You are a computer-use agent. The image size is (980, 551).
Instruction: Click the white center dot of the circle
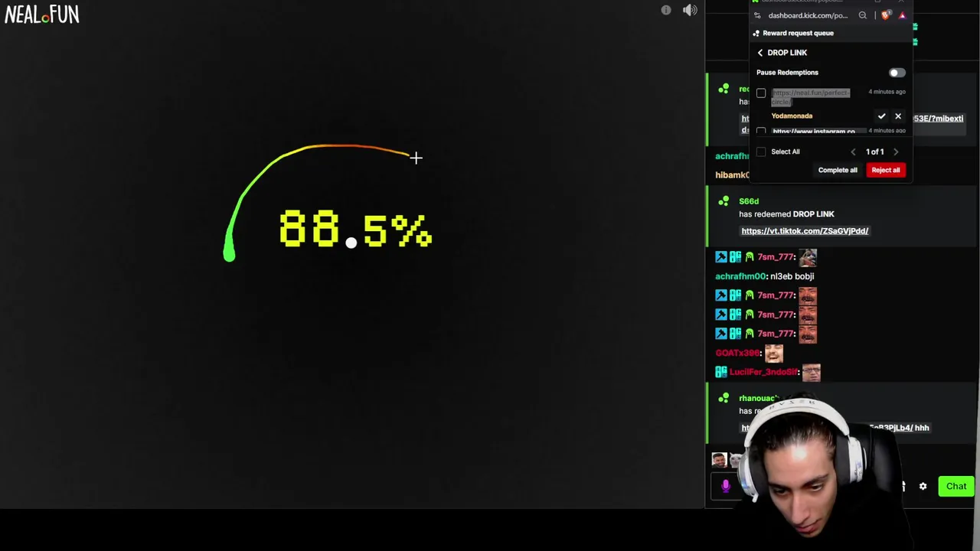(x=351, y=243)
